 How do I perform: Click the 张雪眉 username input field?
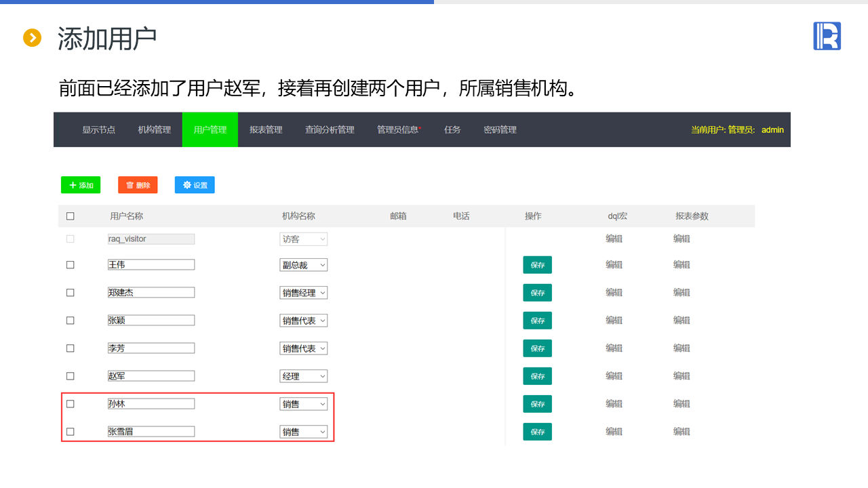click(151, 431)
